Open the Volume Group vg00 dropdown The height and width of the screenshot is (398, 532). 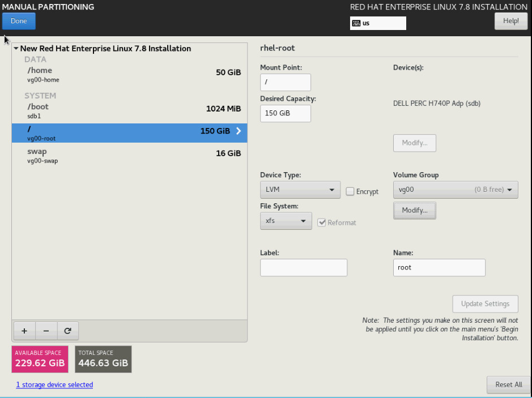pyautogui.click(x=456, y=190)
